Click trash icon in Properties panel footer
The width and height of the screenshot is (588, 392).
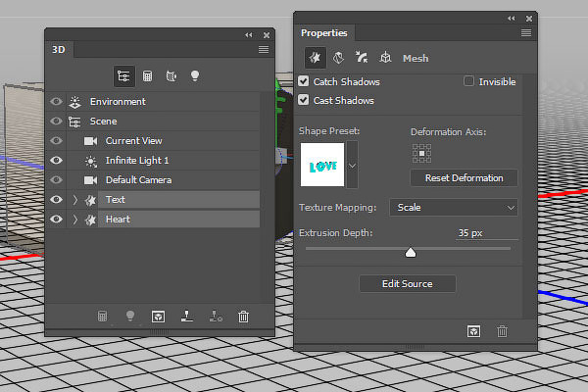point(502,331)
